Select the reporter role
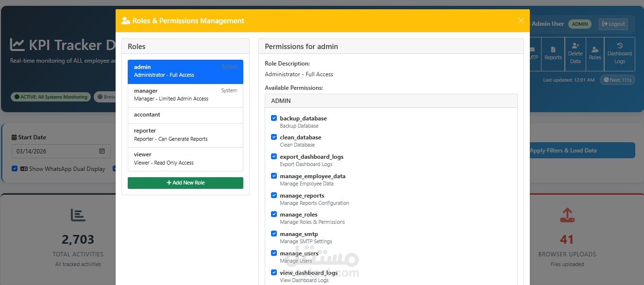 point(185,135)
